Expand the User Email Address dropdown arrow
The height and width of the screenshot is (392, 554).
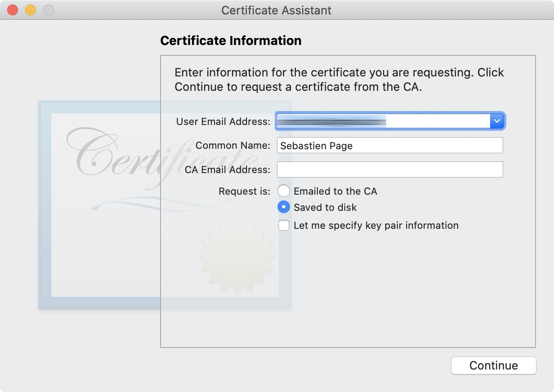coord(496,121)
